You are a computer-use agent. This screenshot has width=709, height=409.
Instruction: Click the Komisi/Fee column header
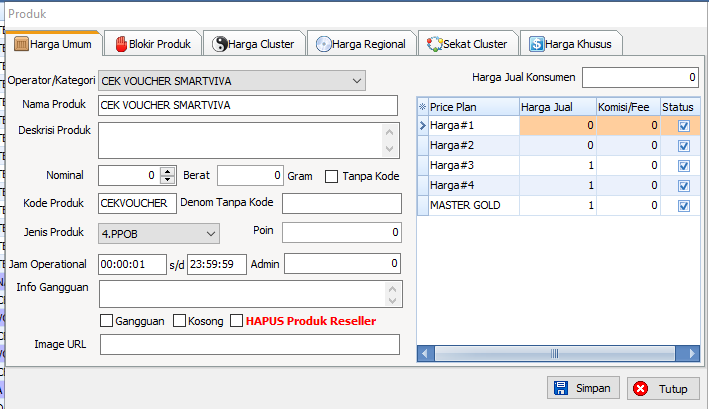(x=628, y=107)
